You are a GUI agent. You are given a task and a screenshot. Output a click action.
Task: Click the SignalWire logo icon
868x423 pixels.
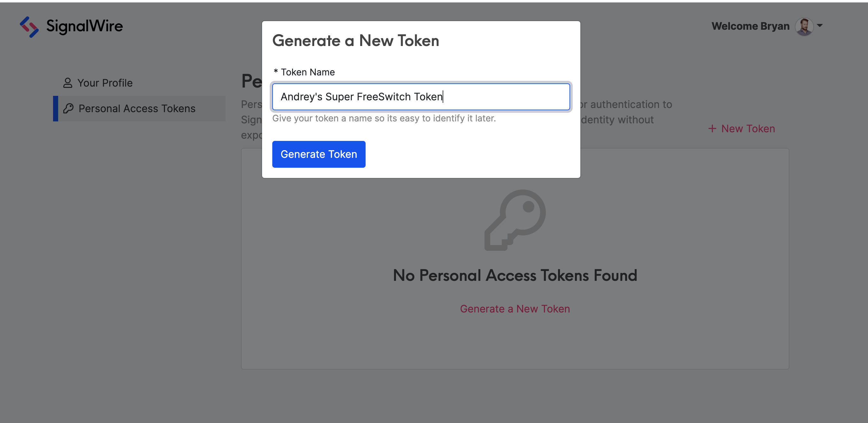click(29, 27)
